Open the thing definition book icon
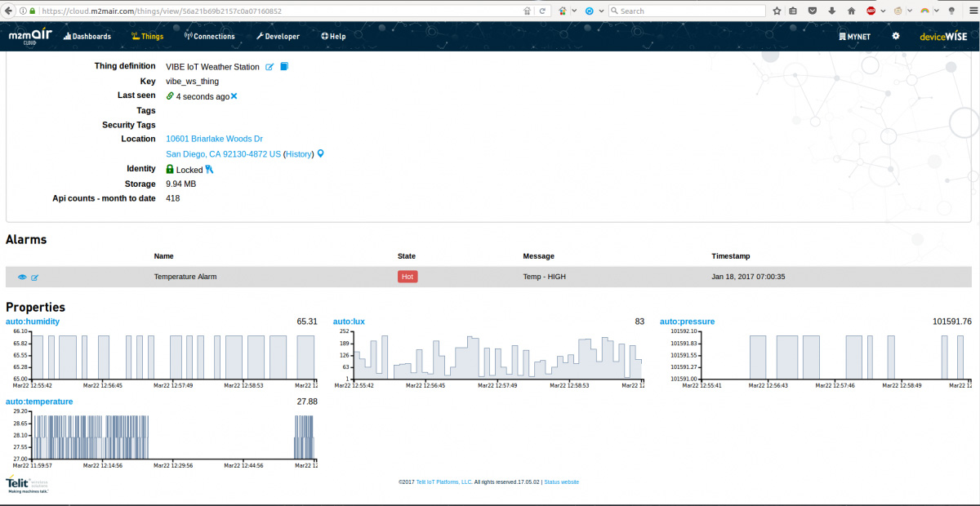The image size is (980, 506). coord(284,67)
